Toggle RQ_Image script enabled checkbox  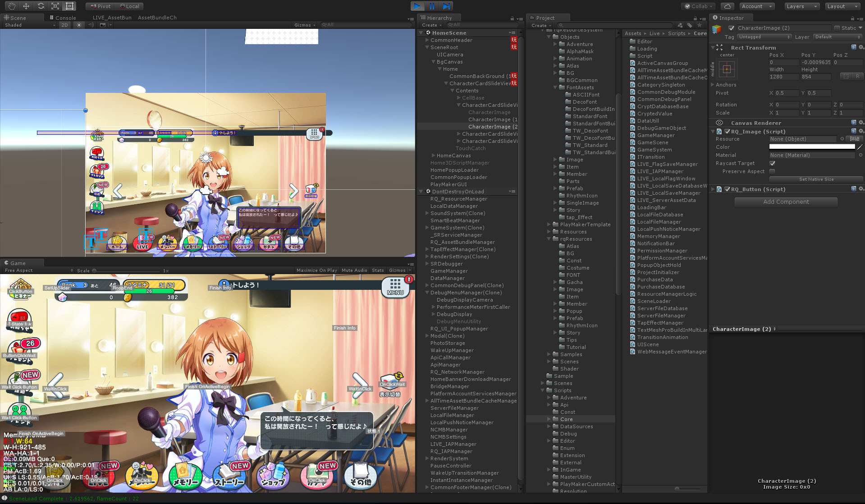coord(727,132)
